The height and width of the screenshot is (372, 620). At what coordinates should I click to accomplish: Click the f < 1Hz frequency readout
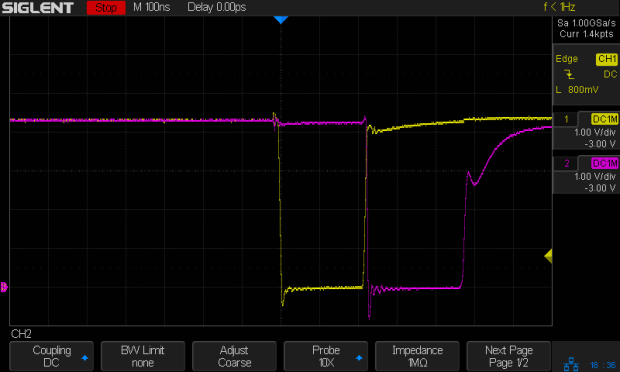[x=559, y=7]
